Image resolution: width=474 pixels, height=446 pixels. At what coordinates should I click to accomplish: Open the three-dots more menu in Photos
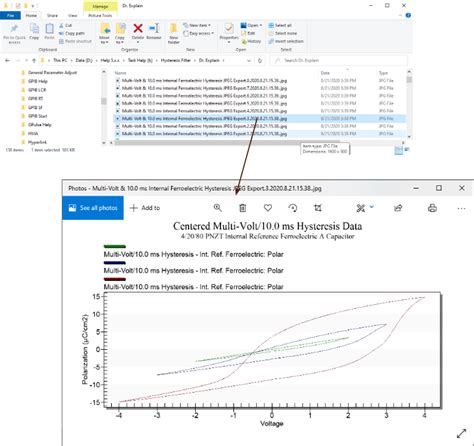tap(461, 209)
